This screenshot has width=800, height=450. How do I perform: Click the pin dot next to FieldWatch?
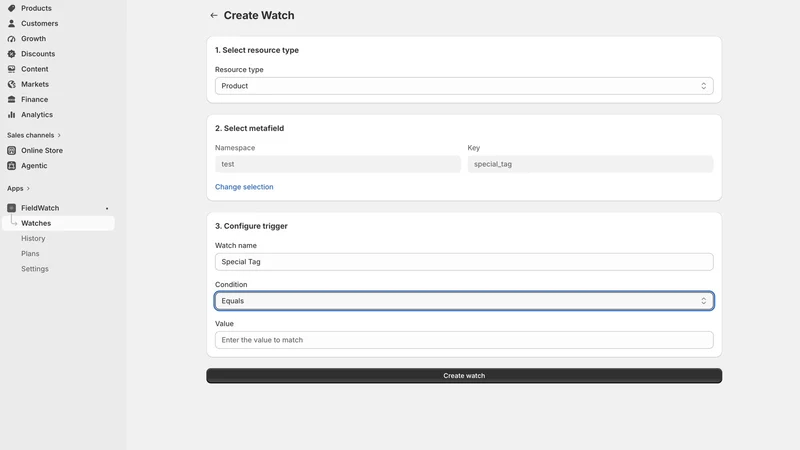[x=107, y=209]
